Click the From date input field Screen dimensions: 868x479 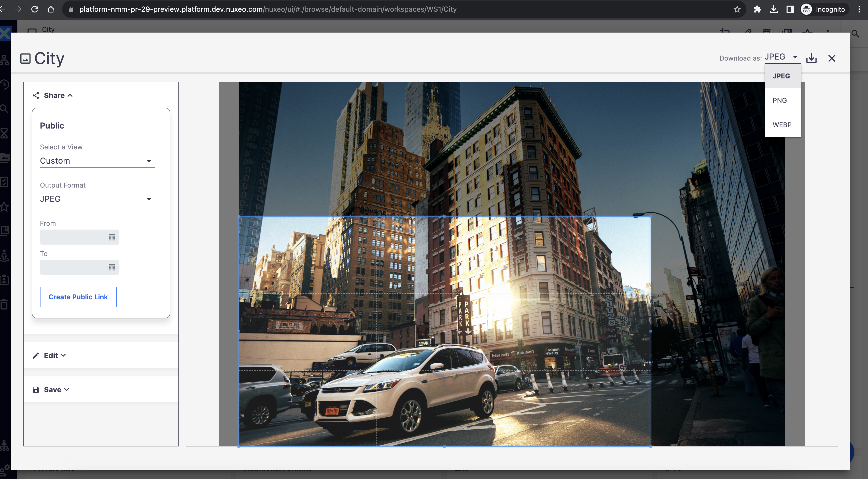pos(73,237)
